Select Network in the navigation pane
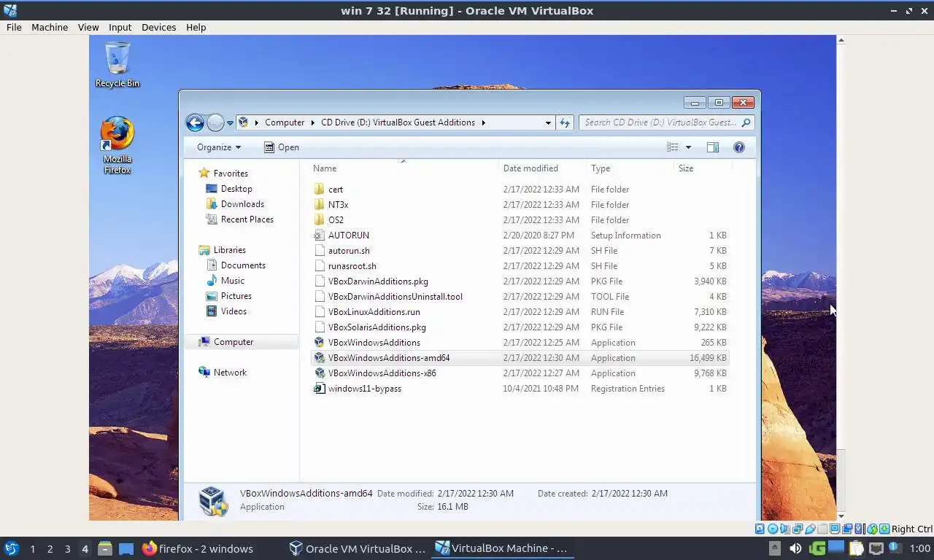The image size is (934, 560). click(230, 373)
